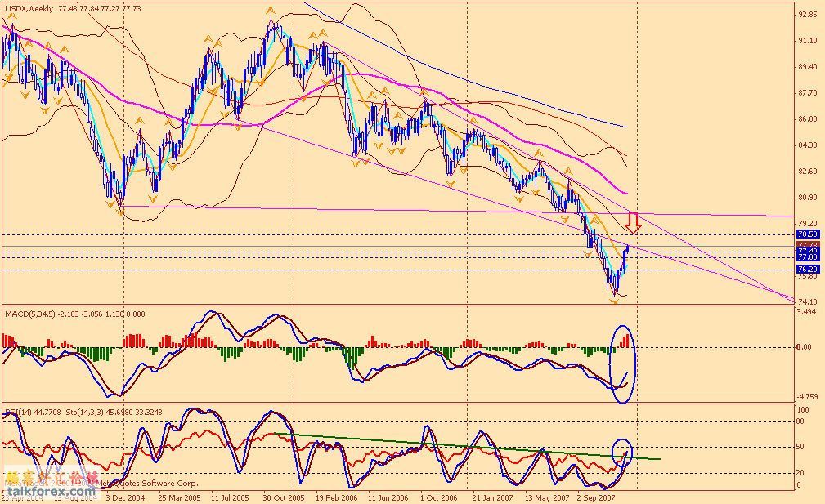Click the '19 Feb 2006' date label
Viewport: 825px width, 504px height.
[x=337, y=497]
